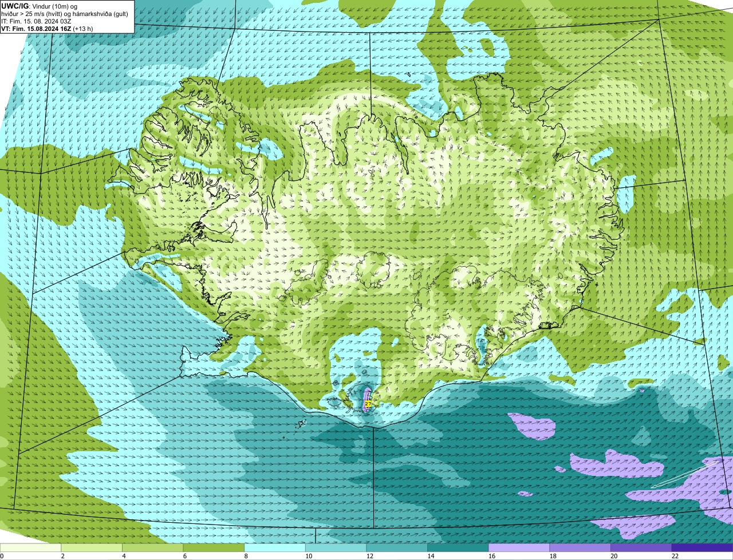733x560 pixels.
Task: Click the 'VT: Fim. 15.08.2024 16Z' line
Action: 36,28
